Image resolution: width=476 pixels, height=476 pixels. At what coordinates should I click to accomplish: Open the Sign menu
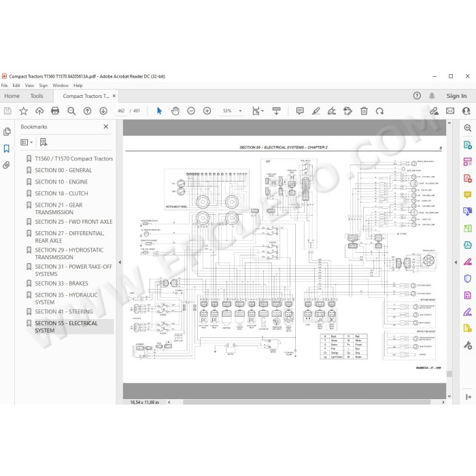(44, 86)
